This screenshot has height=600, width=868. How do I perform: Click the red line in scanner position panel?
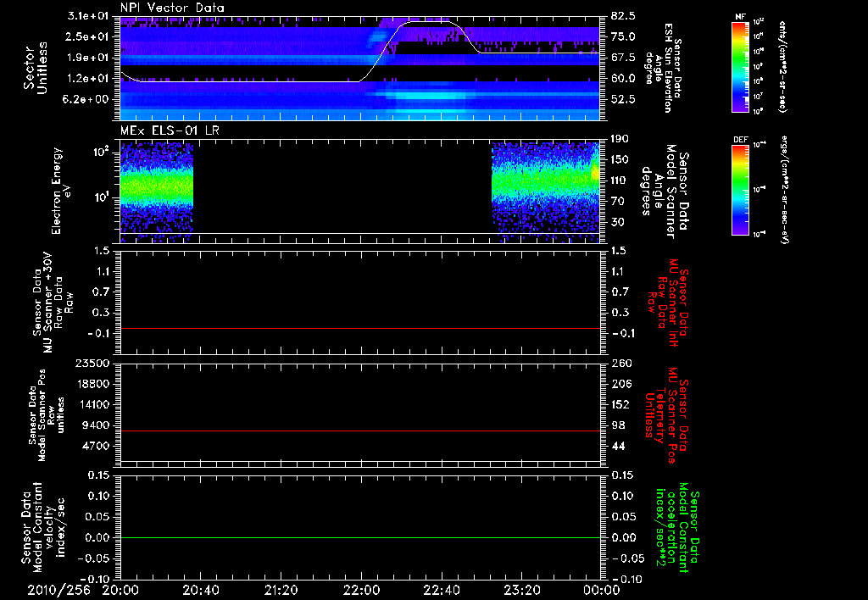point(359,431)
